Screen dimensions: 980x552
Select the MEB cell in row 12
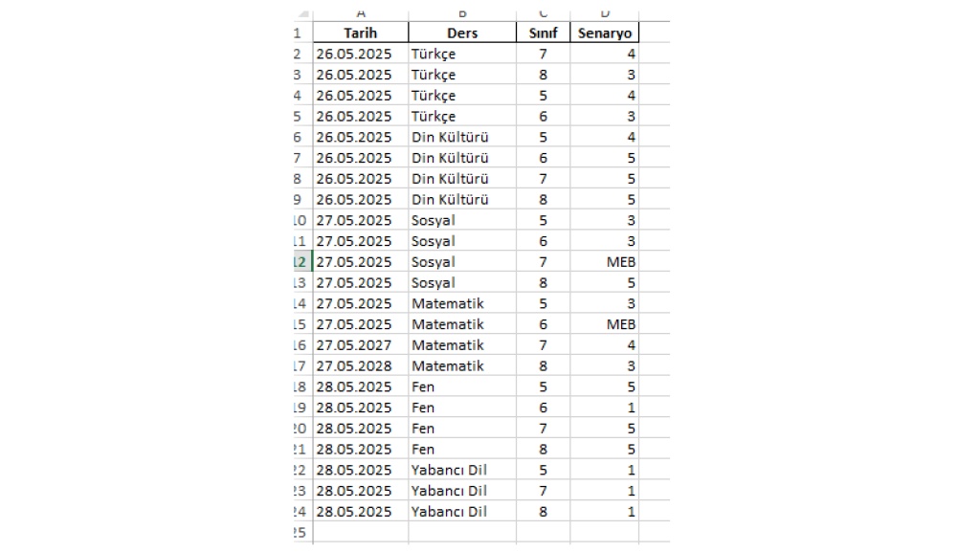coord(606,262)
